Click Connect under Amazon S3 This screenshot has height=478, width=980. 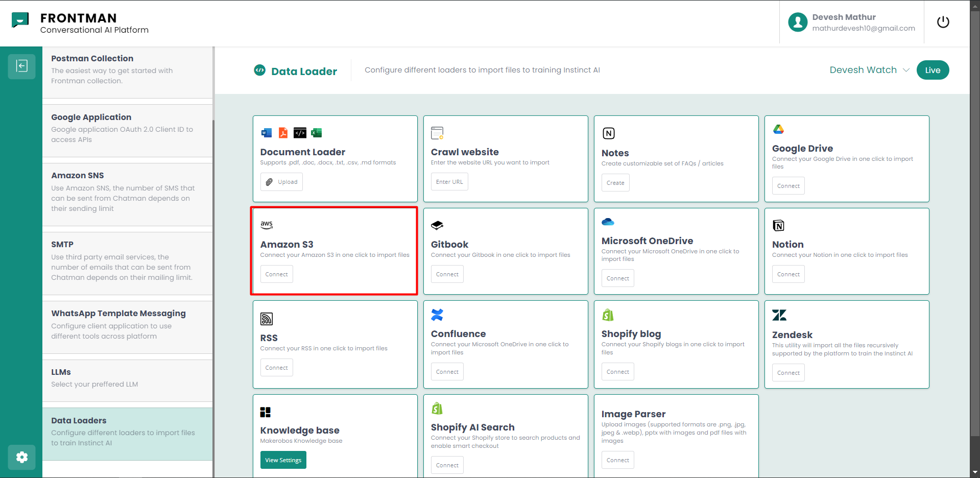pos(276,274)
